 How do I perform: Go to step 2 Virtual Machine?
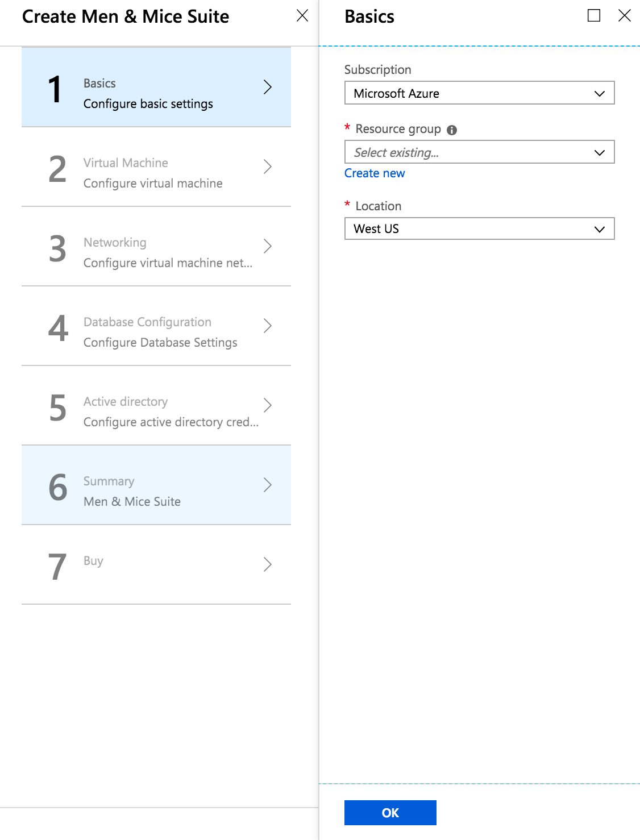(156, 167)
